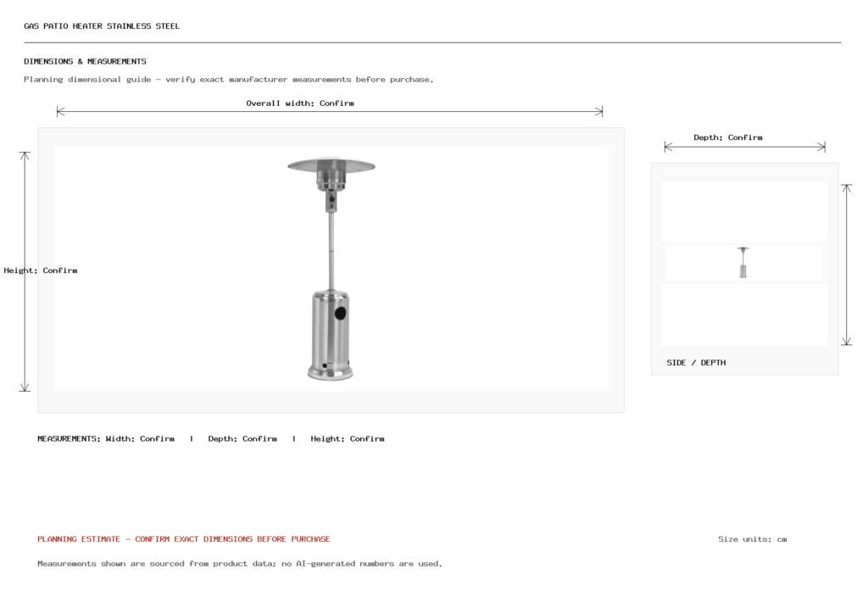Screen dimensions: 868x608
Task: Click the 'DIMENSIONS & MEASUREMENTS' heading
Action: pyautogui.click(x=86, y=61)
